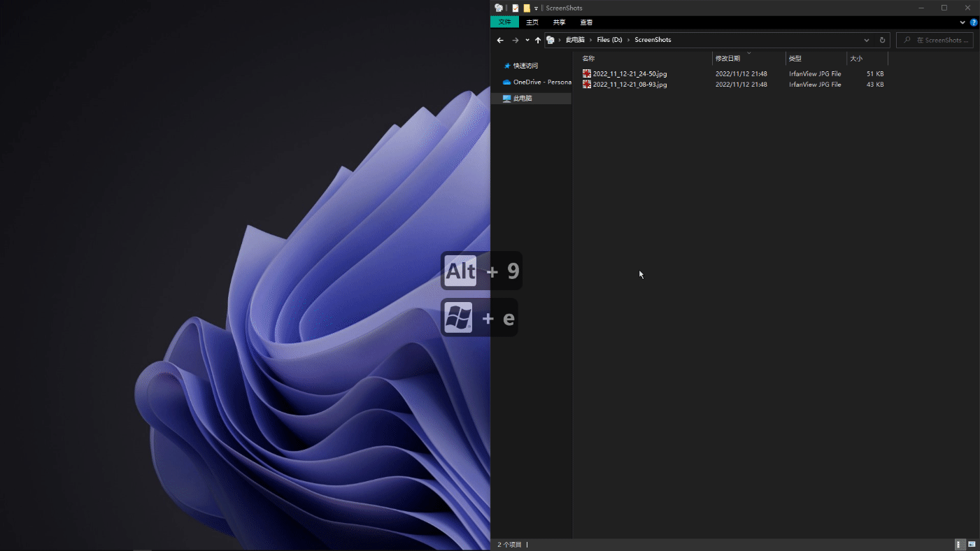The image size is (980, 551).
Task: Open the Explorer window system menu icon
Action: [499, 8]
